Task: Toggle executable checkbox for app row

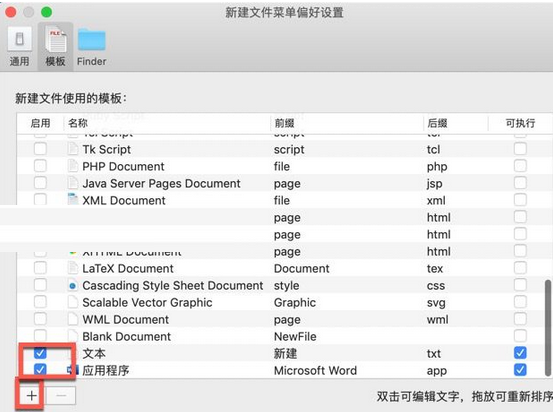Action: click(520, 369)
